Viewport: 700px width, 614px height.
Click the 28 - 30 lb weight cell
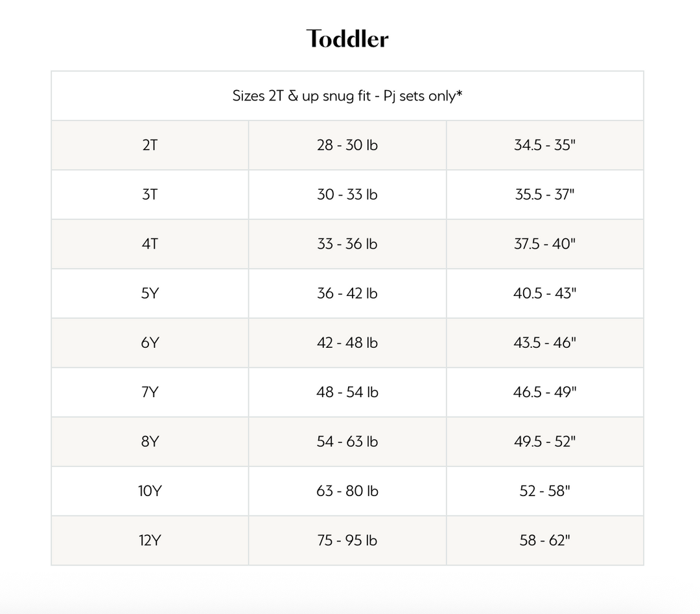347,145
